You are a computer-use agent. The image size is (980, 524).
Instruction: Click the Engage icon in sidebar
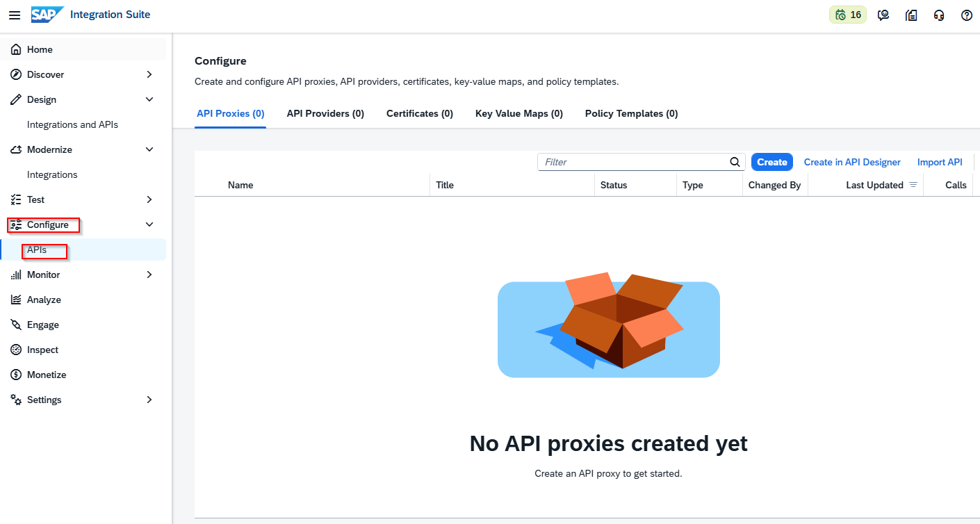point(16,325)
